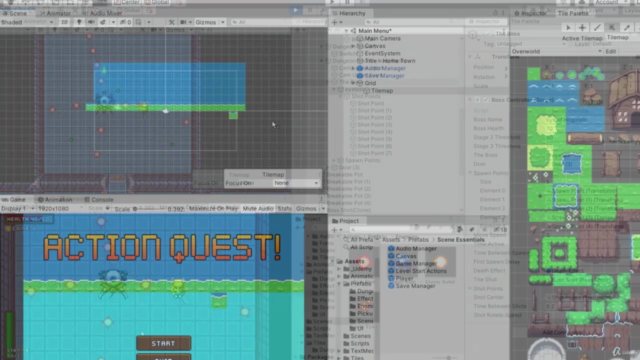Open the Game view Gizmos dropdown
This screenshot has width=640, height=360.
(311, 209)
